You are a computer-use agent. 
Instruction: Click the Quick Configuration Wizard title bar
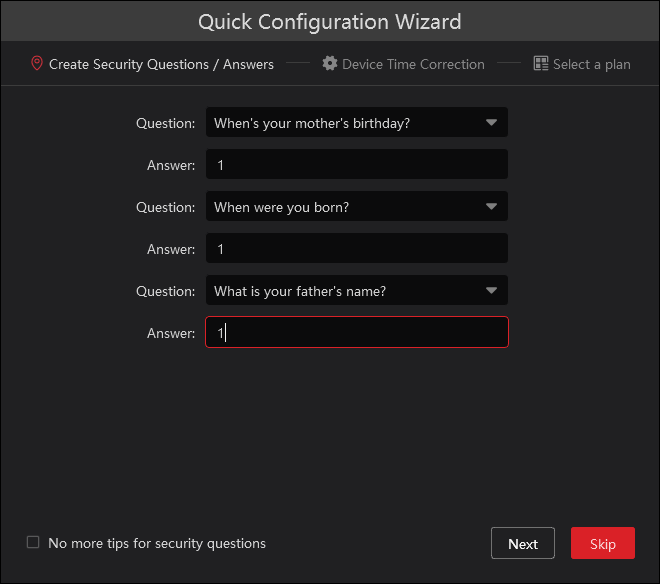330,21
